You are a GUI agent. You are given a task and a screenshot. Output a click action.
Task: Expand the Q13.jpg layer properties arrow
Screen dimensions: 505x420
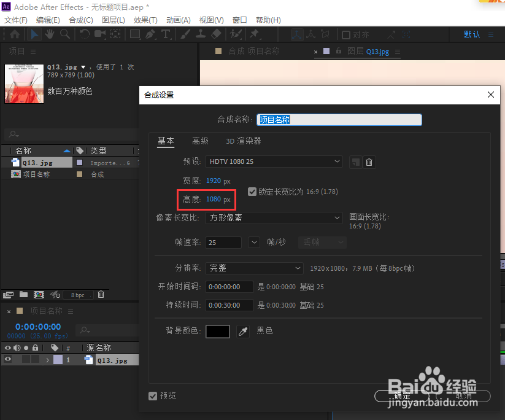tap(47, 360)
